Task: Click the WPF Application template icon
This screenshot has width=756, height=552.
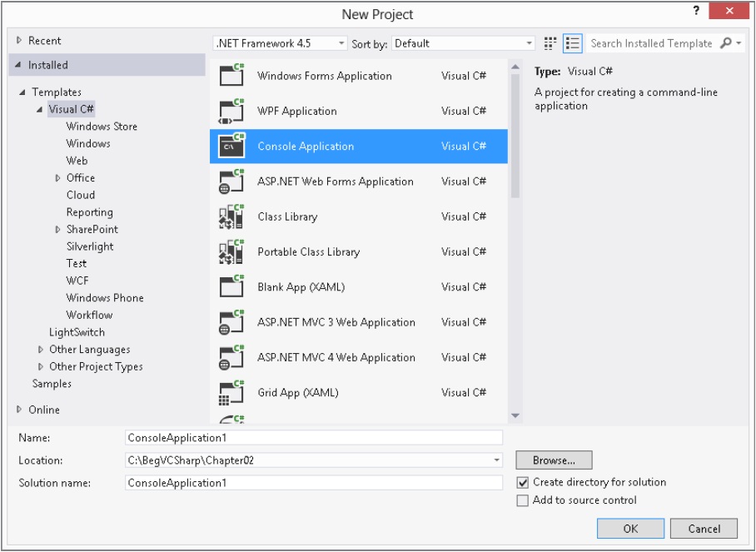Action: 232,111
